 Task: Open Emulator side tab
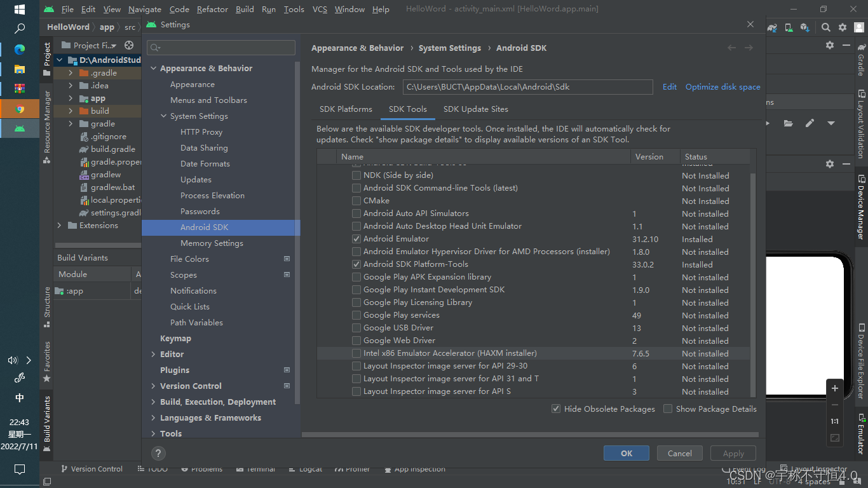pyautogui.click(x=861, y=433)
